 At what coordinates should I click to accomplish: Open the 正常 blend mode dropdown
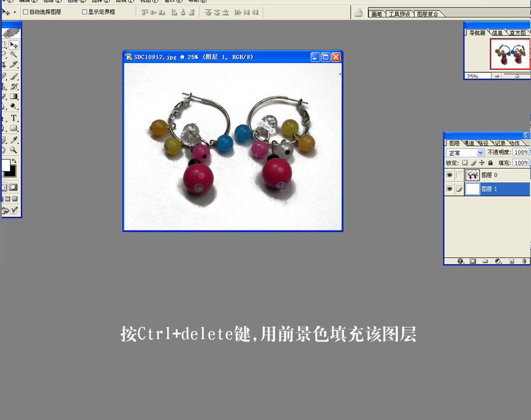(x=465, y=153)
